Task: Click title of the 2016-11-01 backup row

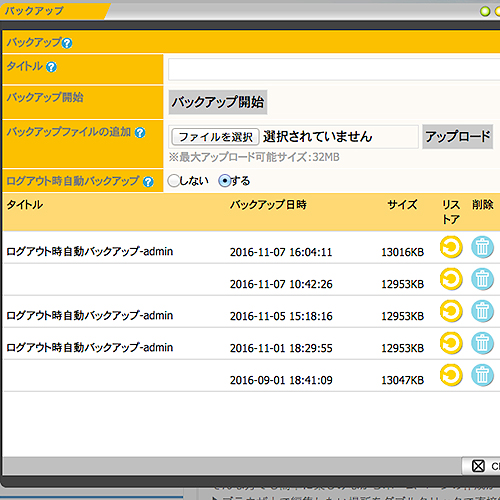Action: 90,347
